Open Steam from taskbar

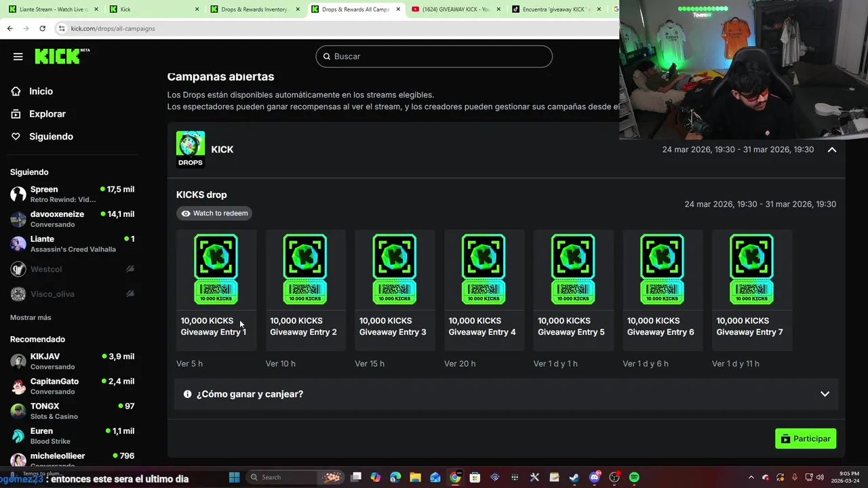pos(574,477)
